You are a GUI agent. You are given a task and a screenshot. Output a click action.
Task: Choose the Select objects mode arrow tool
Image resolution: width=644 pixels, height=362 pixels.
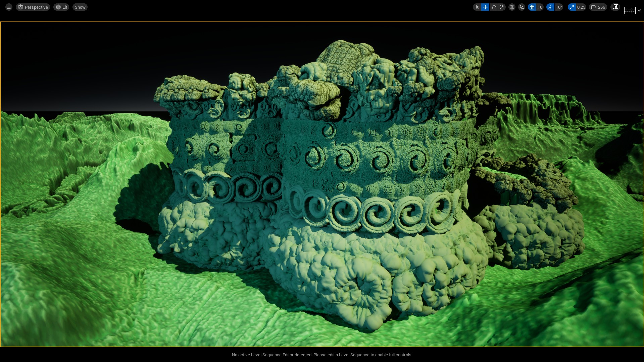(477, 7)
